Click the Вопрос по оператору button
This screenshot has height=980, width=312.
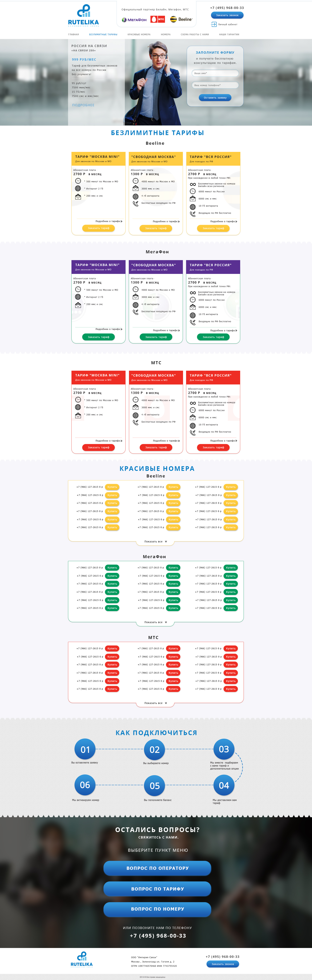click(157, 868)
